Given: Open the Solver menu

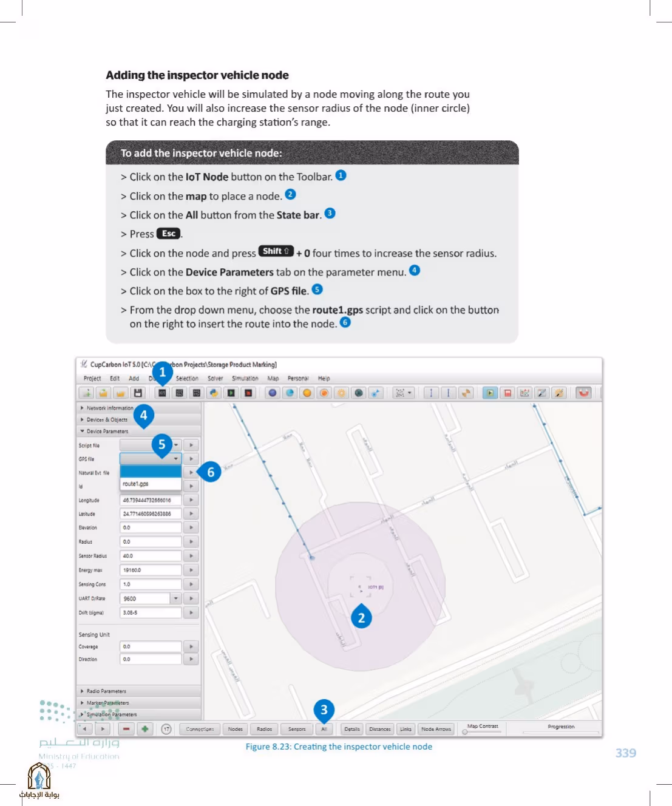Looking at the screenshot, I should pos(215,378).
